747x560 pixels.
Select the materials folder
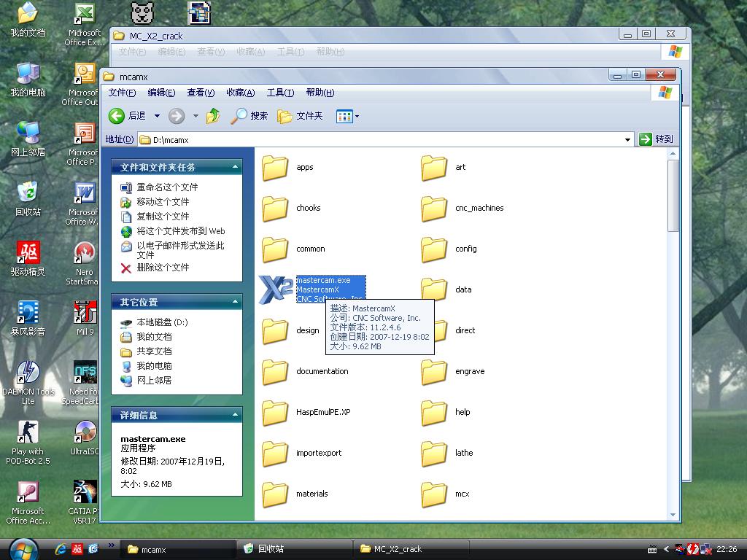(295, 494)
